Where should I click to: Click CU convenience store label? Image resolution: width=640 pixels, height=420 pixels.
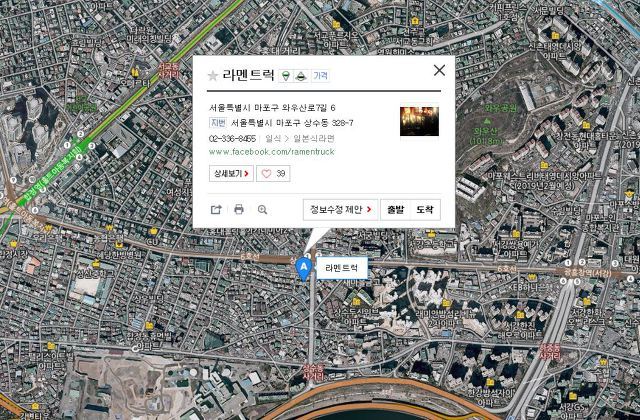152,241
